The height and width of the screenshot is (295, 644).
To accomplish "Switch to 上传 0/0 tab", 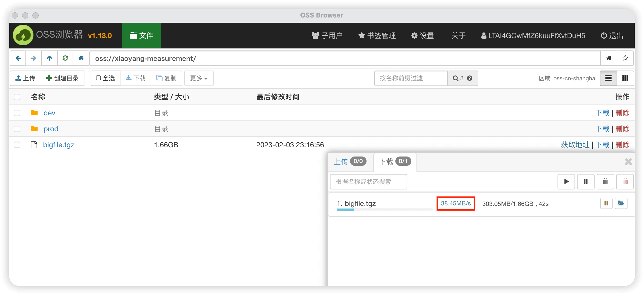I will pos(350,162).
